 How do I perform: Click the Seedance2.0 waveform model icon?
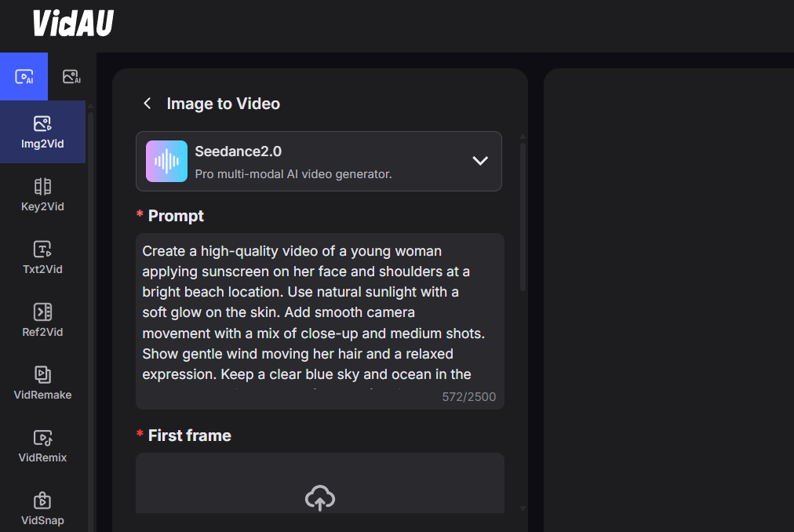pos(166,161)
